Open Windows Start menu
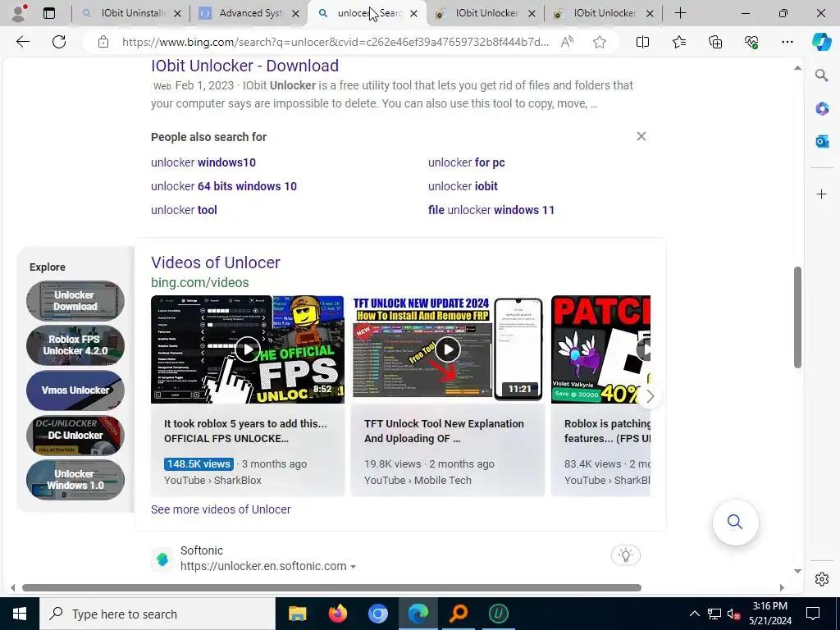The image size is (840, 630). click(x=20, y=614)
